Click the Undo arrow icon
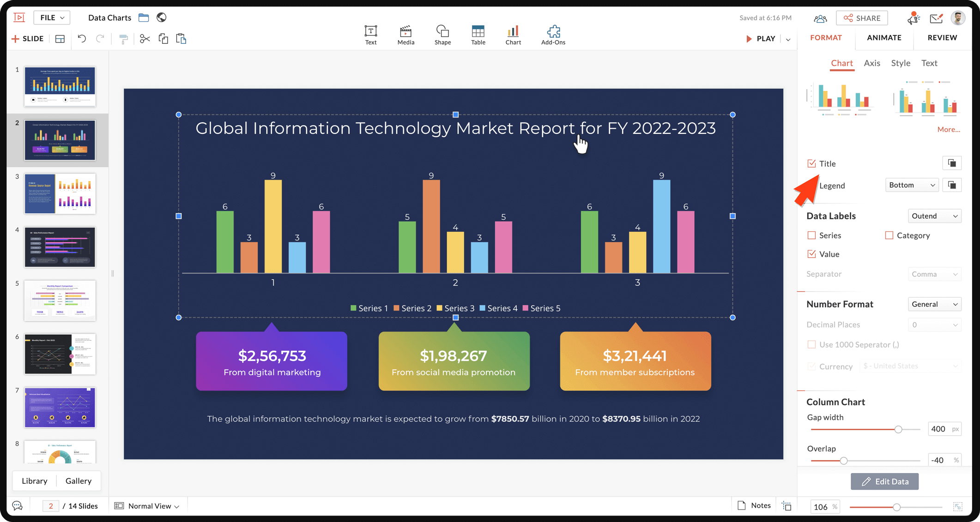This screenshot has width=980, height=522. coord(82,39)
